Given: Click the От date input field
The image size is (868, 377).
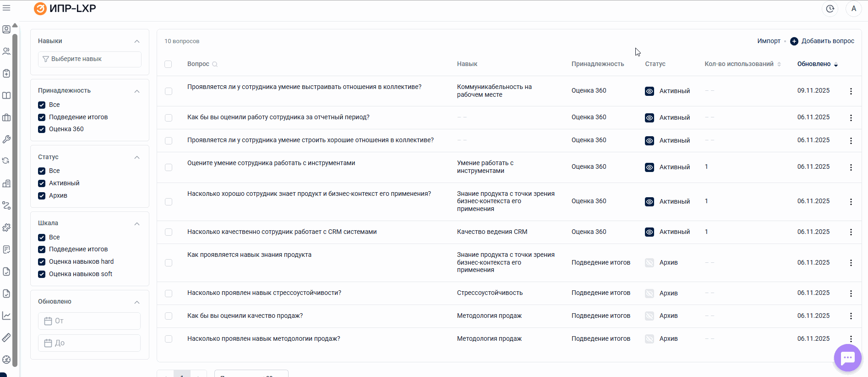Looking at the screenshot, I should coord(90,321).
